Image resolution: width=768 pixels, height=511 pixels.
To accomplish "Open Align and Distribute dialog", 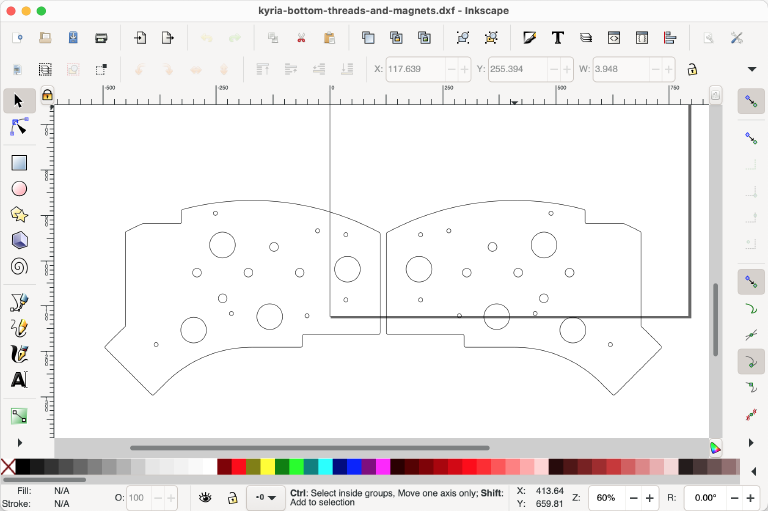I will tap(670, 38).
